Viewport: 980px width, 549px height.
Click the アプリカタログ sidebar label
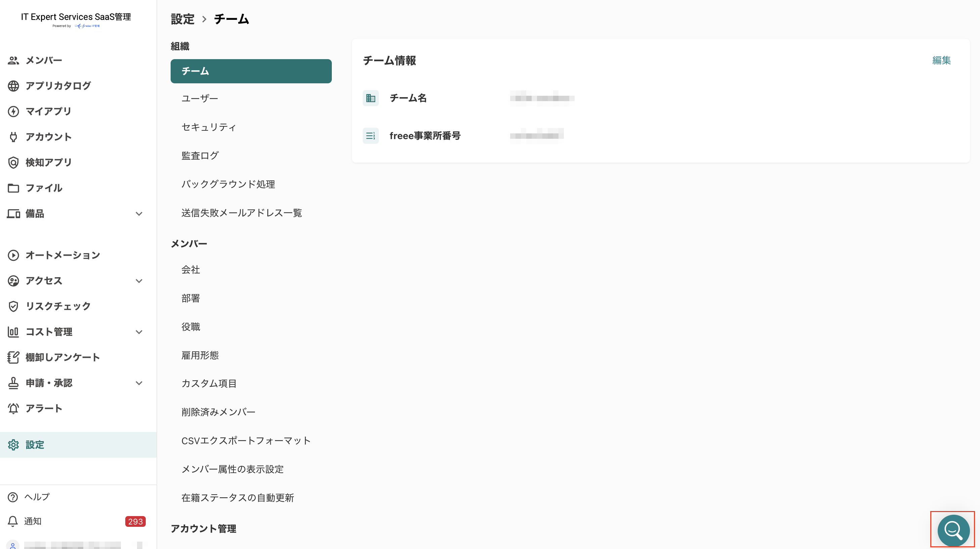pos(58,86)
